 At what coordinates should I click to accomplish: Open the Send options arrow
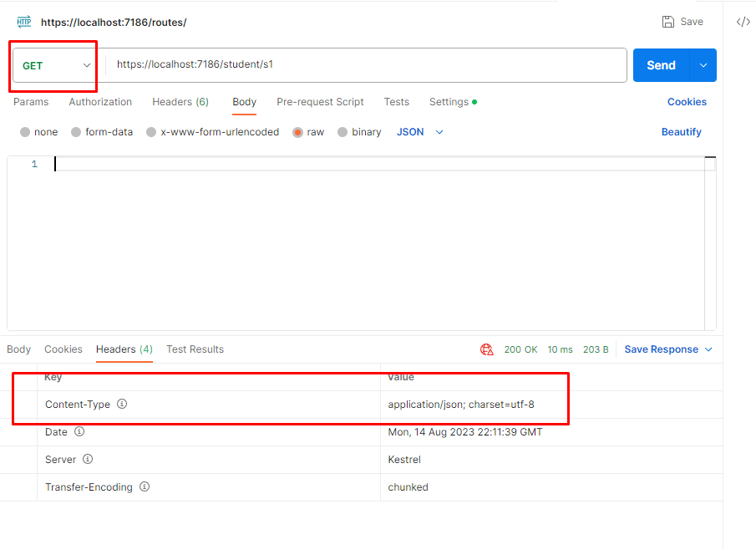click(703, 65)
